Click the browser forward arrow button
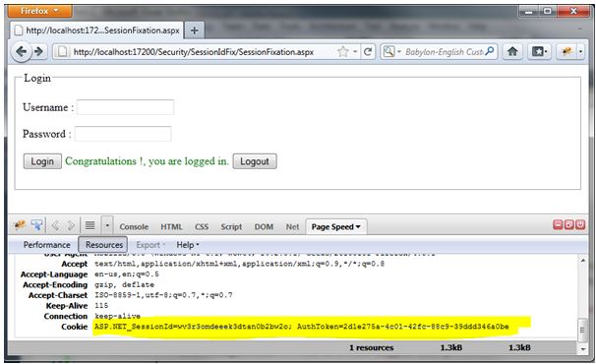 tap(39, 51)
